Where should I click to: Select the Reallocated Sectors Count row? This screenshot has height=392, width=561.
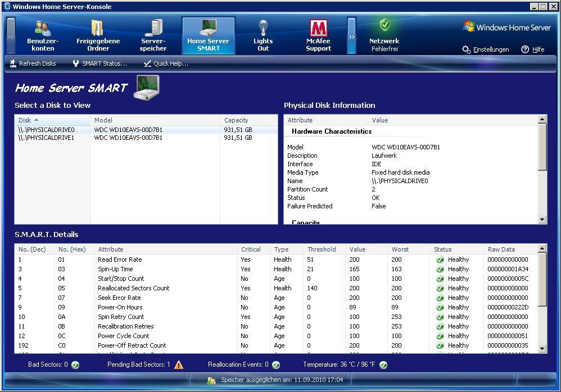276,288
